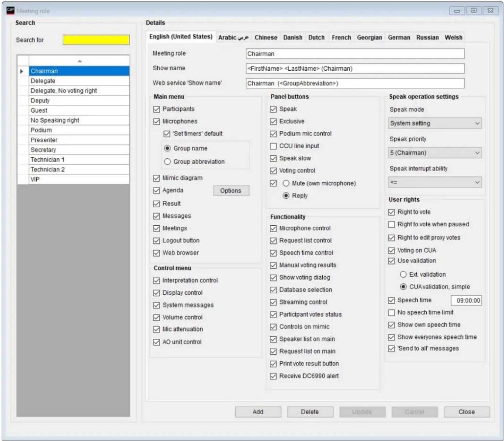Click the Agenda Options button
Image resolution: width=504 pixels, height=441 pixels.
231,191
